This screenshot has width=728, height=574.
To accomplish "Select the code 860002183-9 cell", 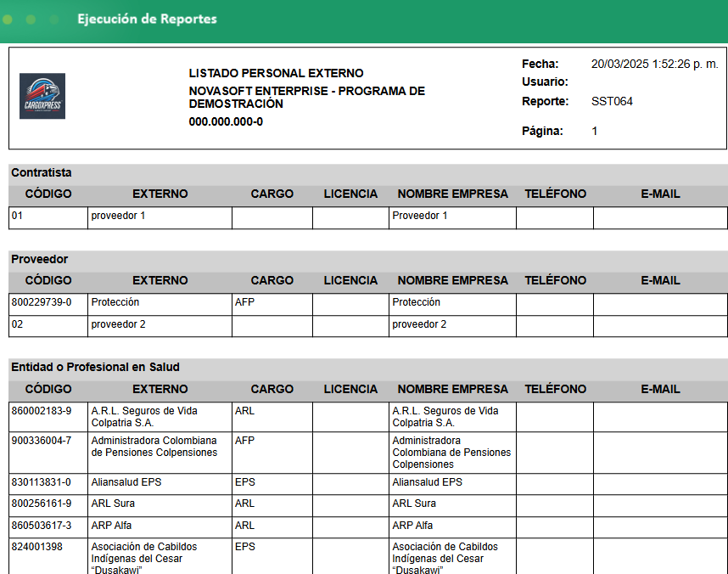I will (48, 417).
